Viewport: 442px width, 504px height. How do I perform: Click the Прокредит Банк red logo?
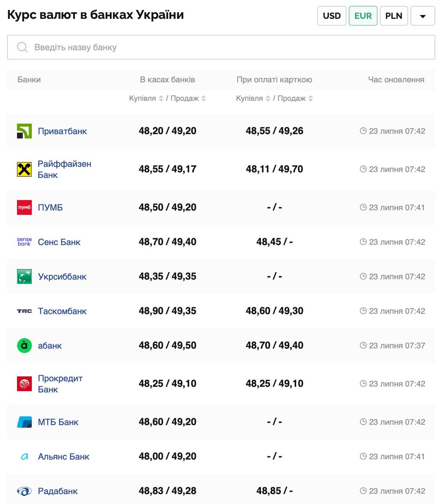tap(24, 384)
